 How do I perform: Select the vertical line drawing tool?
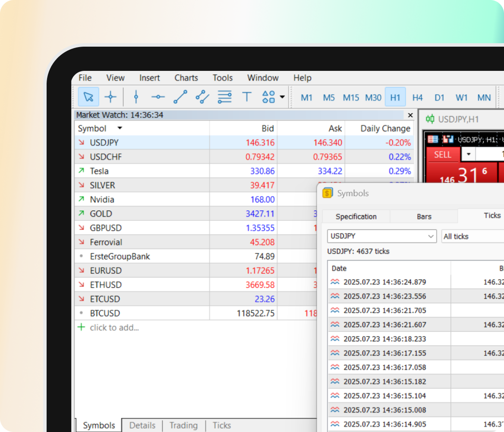[x=136, y=97]
